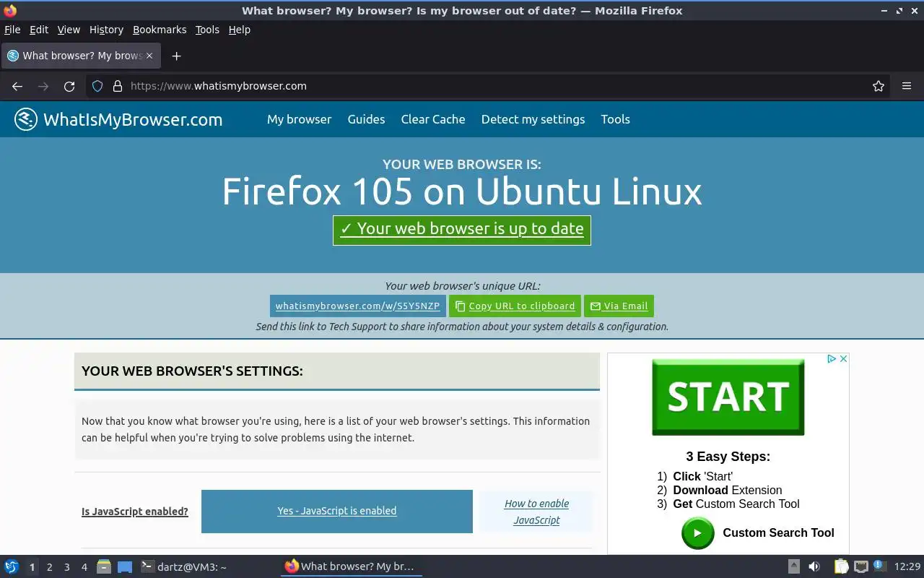This screenshot has height=578, width=924.
Task: Click 'YOUR WEB BROWSER'S SETTINGS:' heading
Action: coord(192,371)
